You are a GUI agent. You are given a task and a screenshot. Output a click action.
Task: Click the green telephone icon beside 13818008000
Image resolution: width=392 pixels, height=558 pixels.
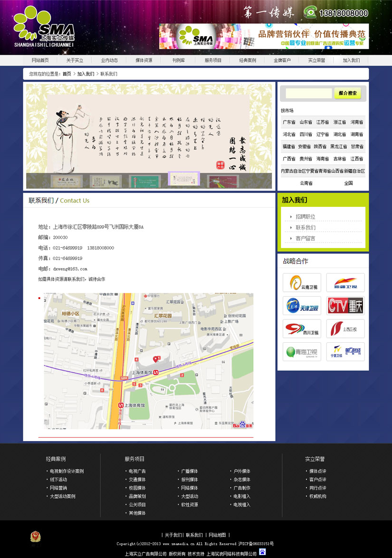pyautogui.click(x=310, y=12)
